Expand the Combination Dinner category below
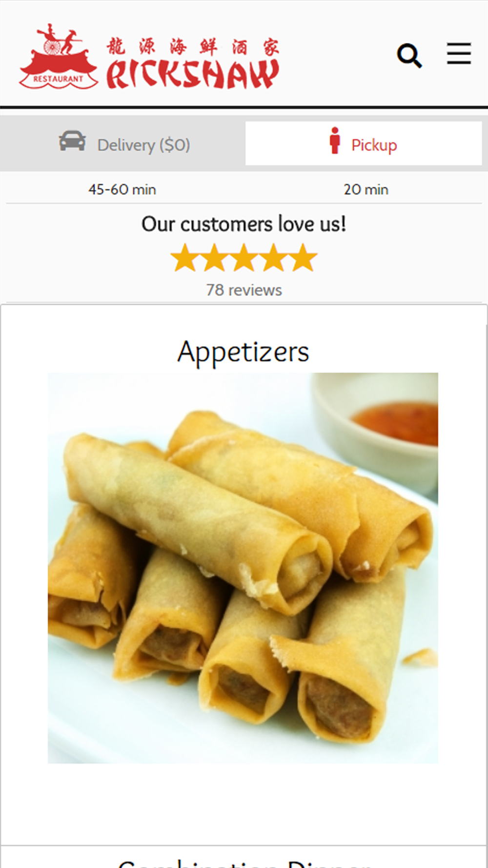This screenshot has height=868, width=488. click(244, 862)
